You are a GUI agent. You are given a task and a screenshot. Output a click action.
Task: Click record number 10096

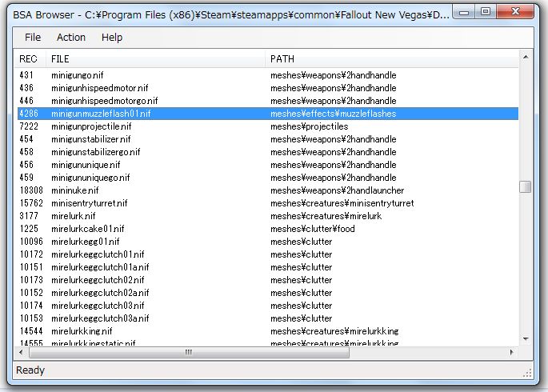tap(31, 242)
